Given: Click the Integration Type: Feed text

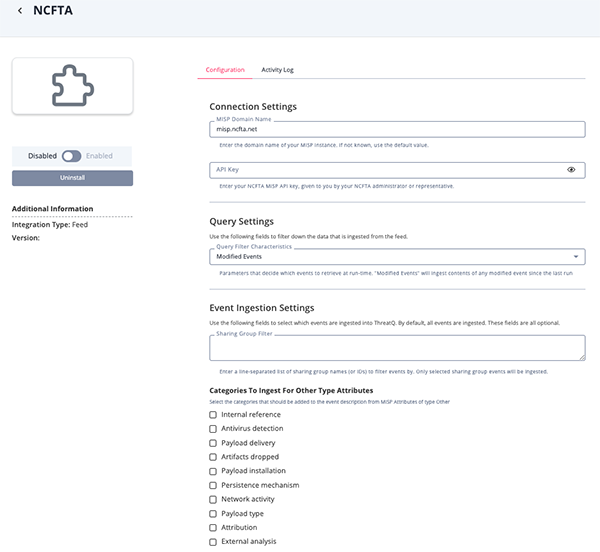Looking at the screenshot, I should click(50, 225).
